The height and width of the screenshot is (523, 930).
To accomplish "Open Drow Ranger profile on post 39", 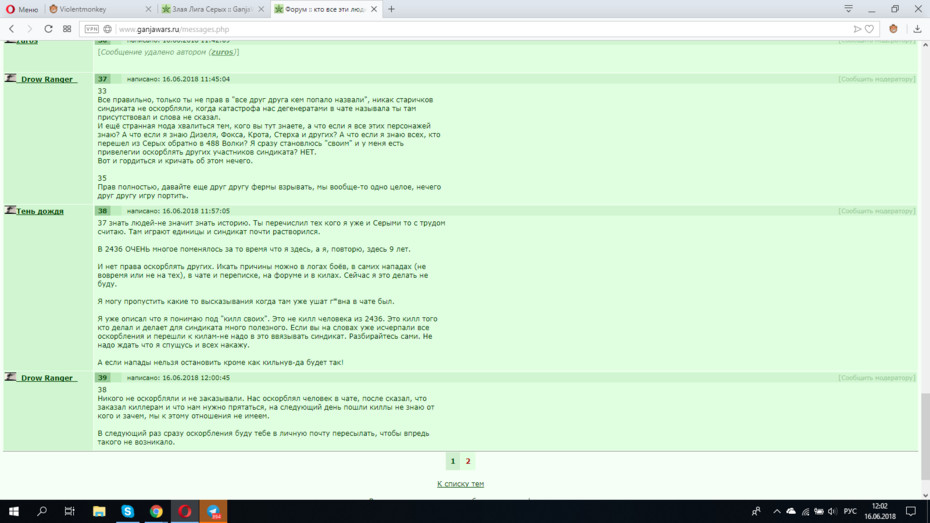I will [47, 378].
